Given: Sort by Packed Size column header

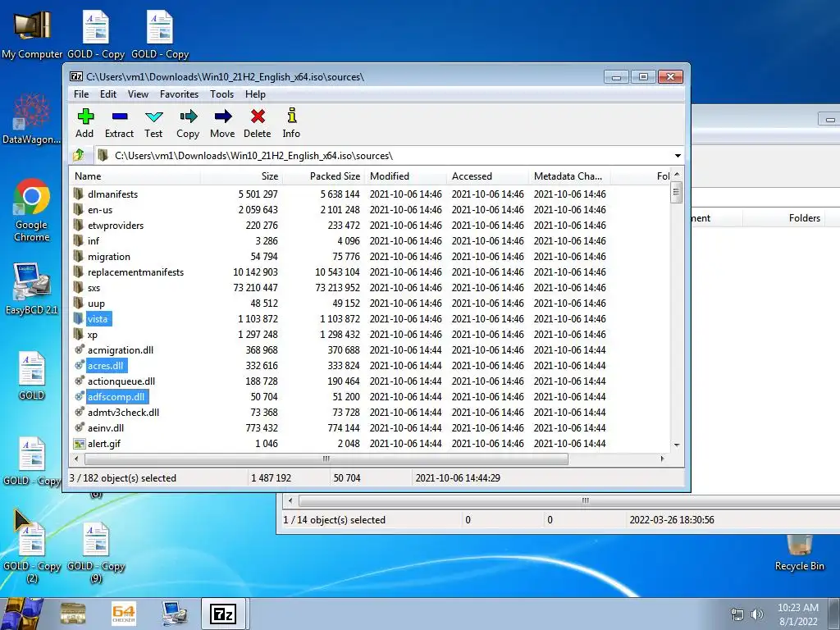Looking at the screenshot, I should (323, 176).
